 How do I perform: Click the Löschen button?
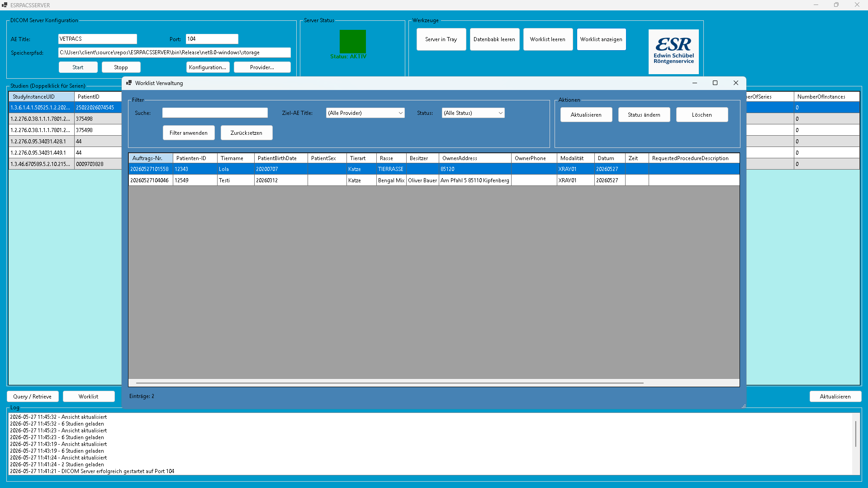click(702, 115)
